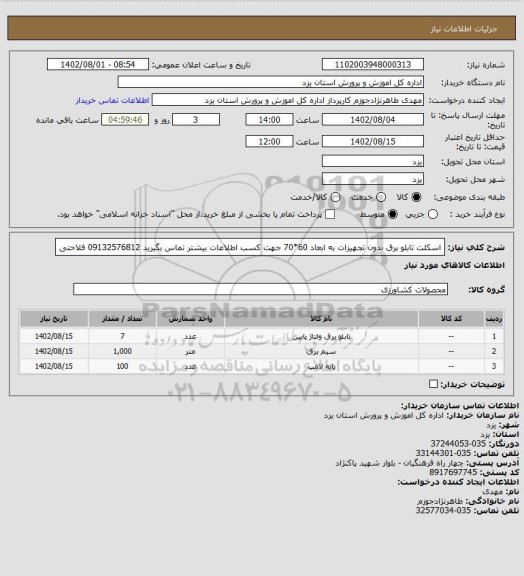
Task: Click the price validity date 1402/08/15
Action: [x=373, y=141]
